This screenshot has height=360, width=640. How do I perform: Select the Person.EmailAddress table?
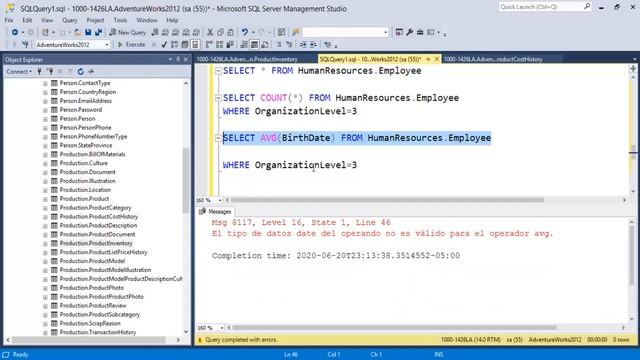click(85, 101)
